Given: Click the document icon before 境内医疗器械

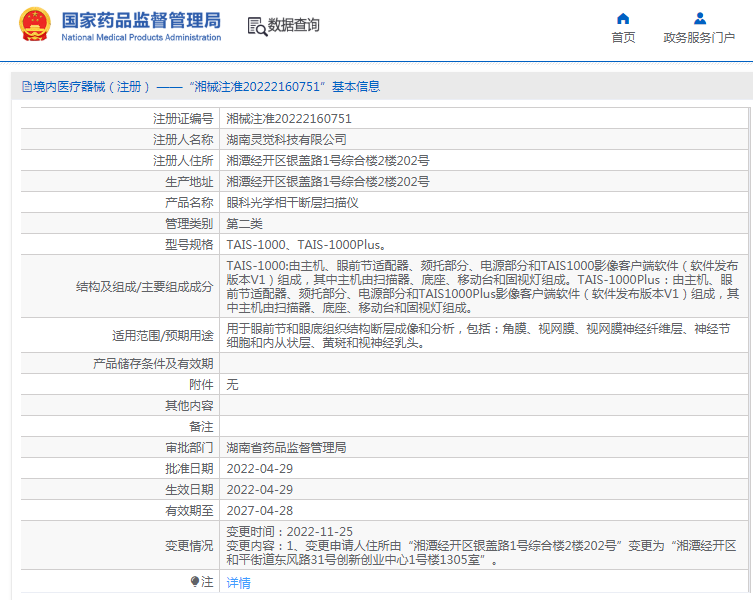Looking at the screenshot, I should tap(26, 87).
